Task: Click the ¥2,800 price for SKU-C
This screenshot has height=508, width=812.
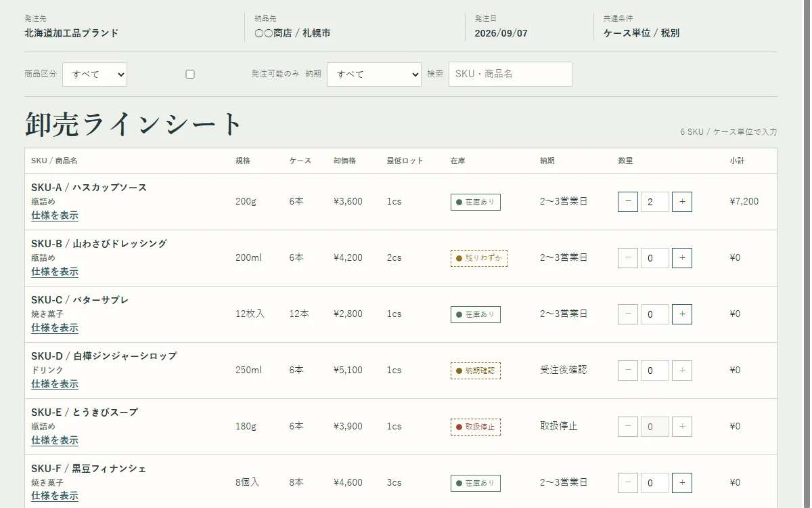Action: pos(348,314)
